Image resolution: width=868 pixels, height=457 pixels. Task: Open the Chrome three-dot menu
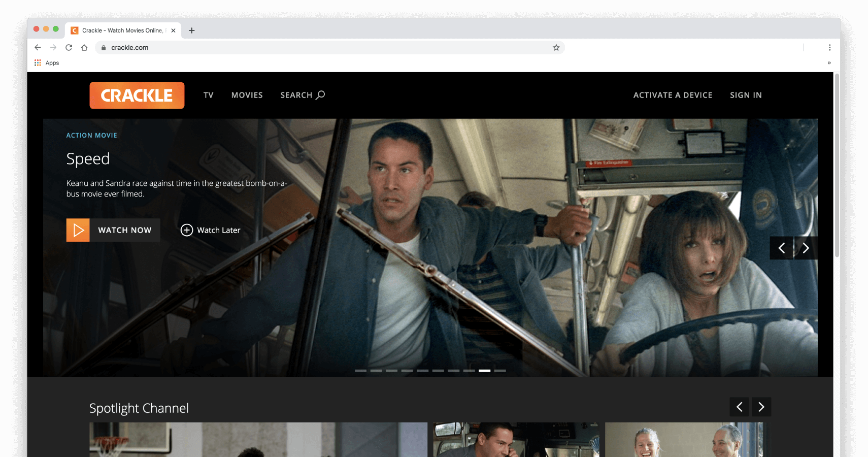click(830, 47)
